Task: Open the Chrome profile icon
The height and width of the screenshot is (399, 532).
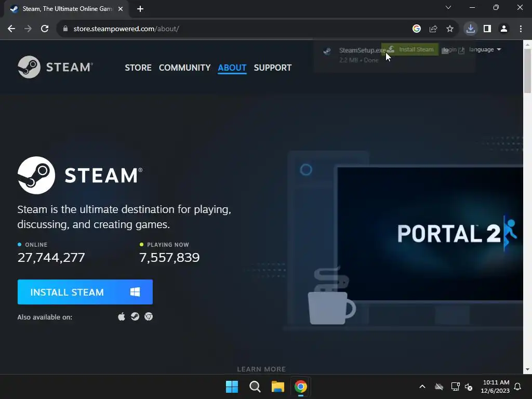Action: click(x=504, y=29)
